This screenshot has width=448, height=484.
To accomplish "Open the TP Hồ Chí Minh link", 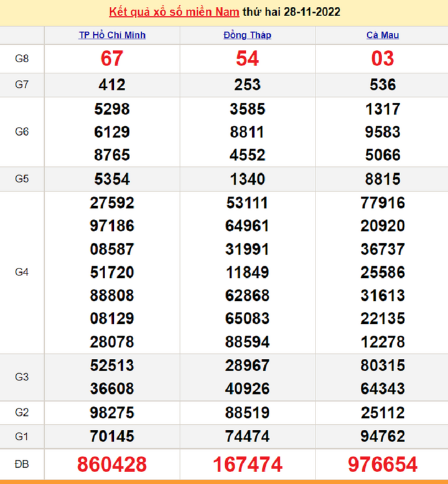I will coord(112,35).
